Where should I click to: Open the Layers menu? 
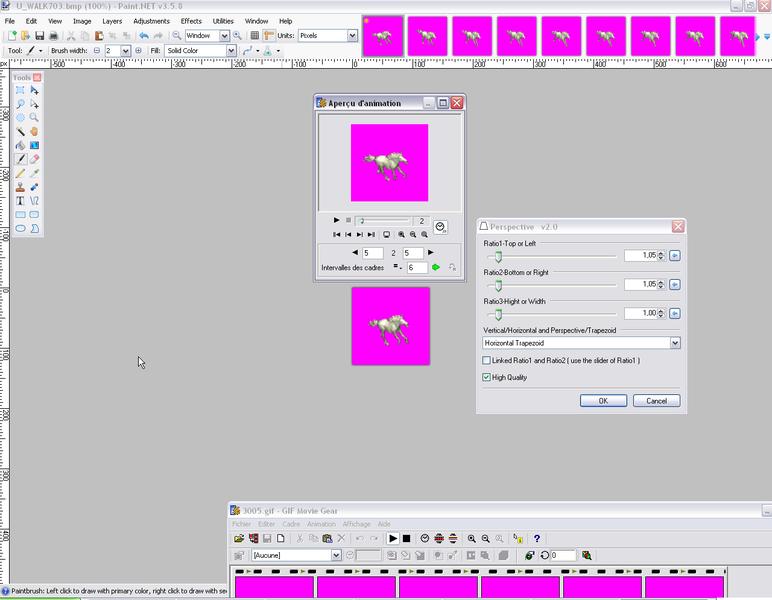112,21
